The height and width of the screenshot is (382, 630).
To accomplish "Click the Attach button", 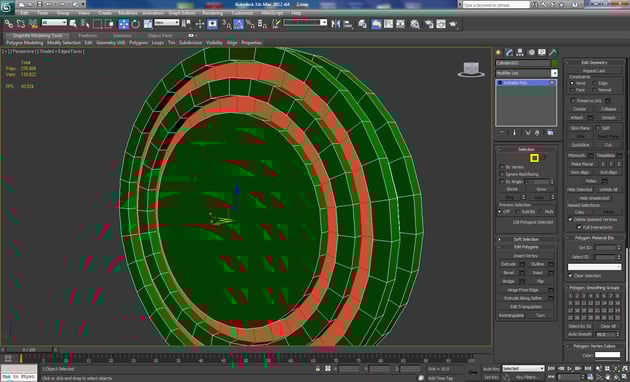I will coord(577,117).
